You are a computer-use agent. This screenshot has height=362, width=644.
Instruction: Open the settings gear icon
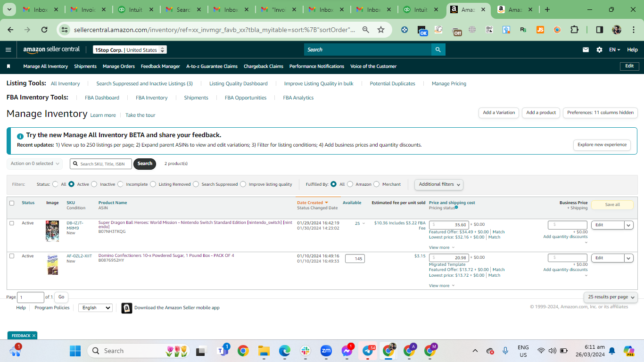(599, 49)
